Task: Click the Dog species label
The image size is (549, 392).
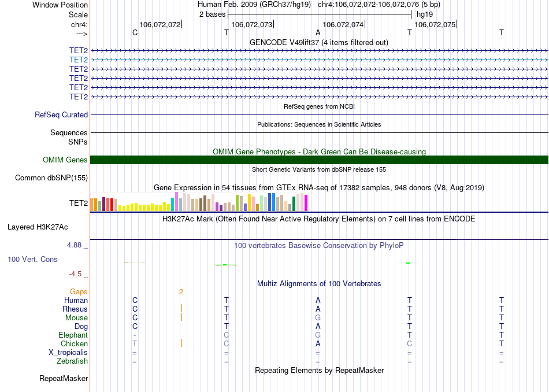Action: click(x=81, y=327)
